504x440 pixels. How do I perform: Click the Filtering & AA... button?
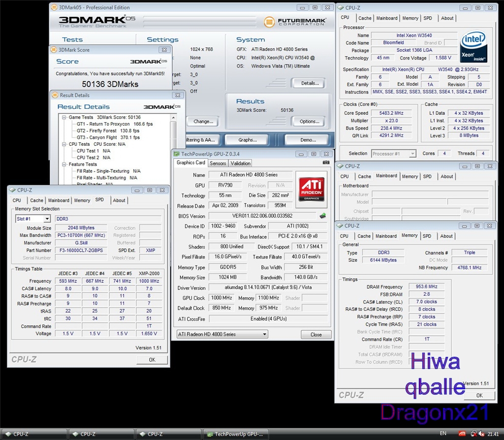pyautogui.click(x=202, y=140)
